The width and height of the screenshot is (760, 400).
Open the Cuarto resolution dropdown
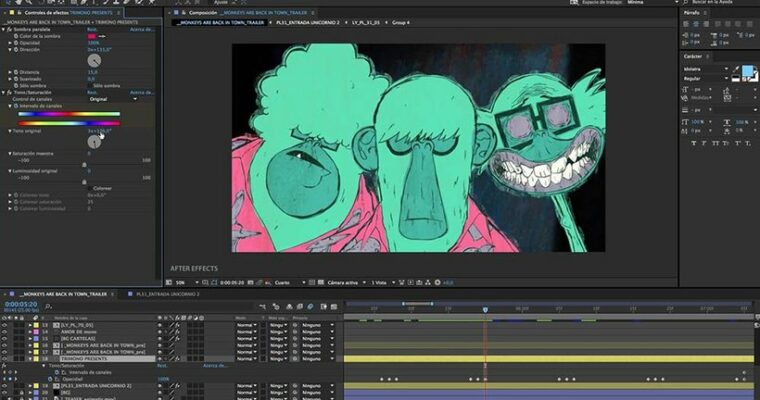[290, 282]
